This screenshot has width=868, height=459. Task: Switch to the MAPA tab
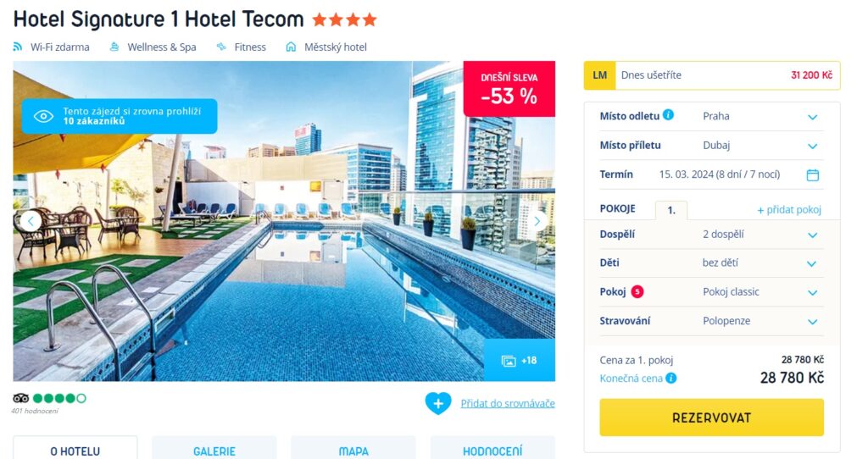click(353, 451)
